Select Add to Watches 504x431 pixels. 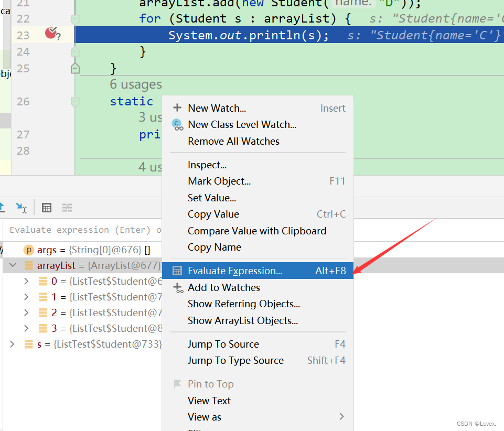pyautogui.click(x=258, y=287)
